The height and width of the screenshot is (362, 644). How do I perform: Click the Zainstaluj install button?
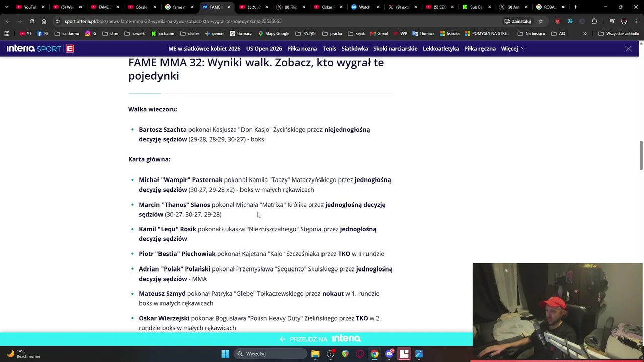[x=518, y=21]
